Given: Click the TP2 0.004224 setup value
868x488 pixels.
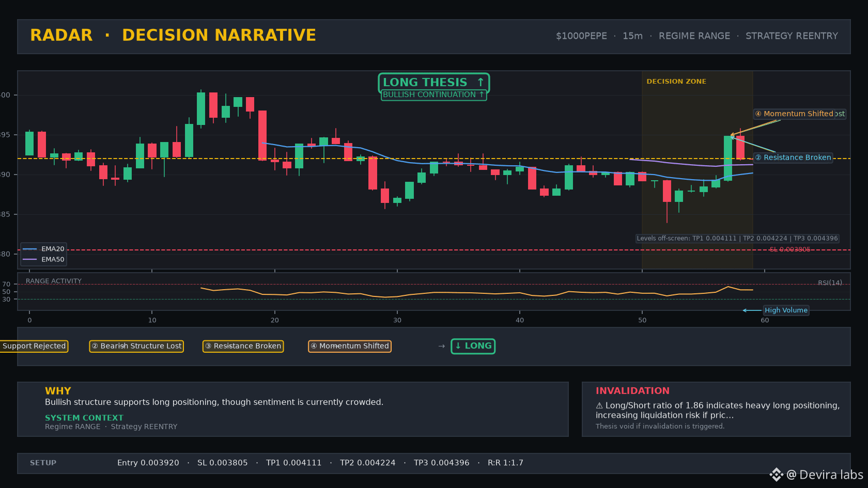Looking at the screenshot, I should point(368,463).
